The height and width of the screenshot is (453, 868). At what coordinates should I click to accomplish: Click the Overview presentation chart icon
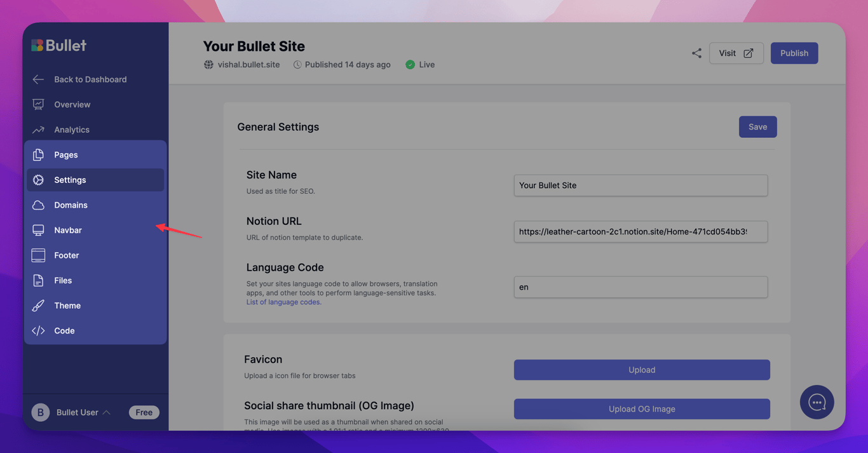tap(38, 104)
